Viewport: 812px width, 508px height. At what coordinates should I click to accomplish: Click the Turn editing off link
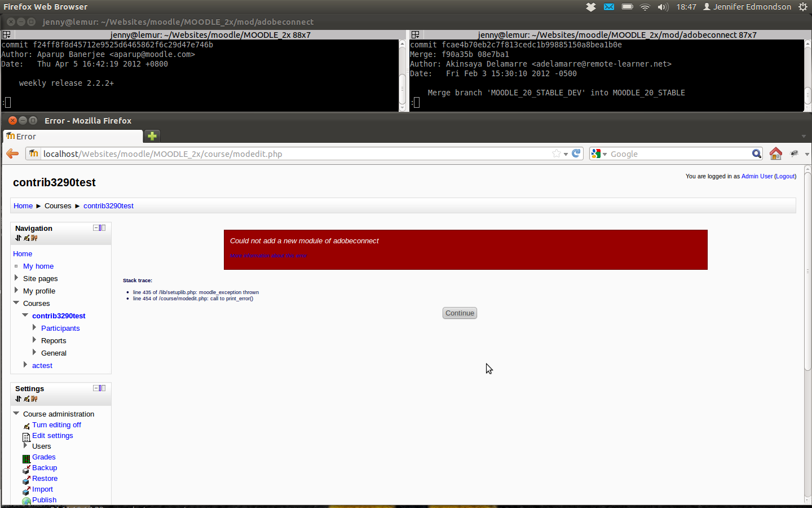56,425
